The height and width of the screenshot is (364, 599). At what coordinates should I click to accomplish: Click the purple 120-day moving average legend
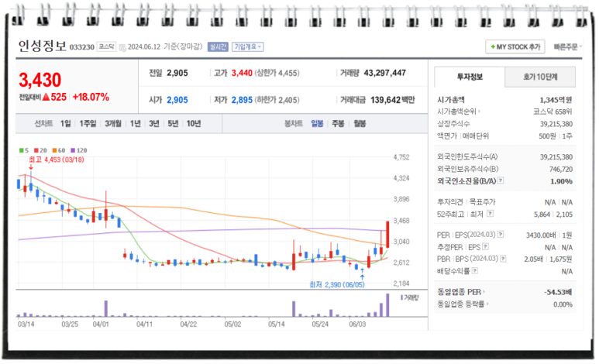[x=79, y=150]
